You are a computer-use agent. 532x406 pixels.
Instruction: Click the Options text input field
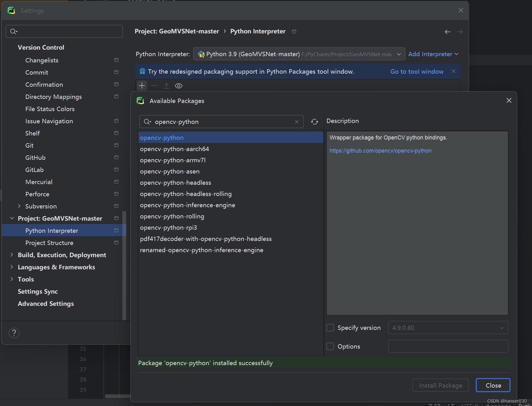[448, 346]
